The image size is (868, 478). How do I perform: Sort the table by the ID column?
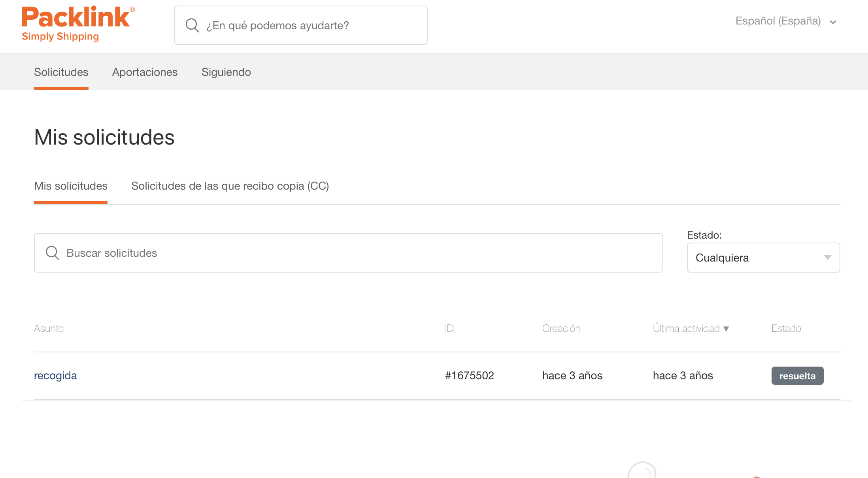coord(449,328)
